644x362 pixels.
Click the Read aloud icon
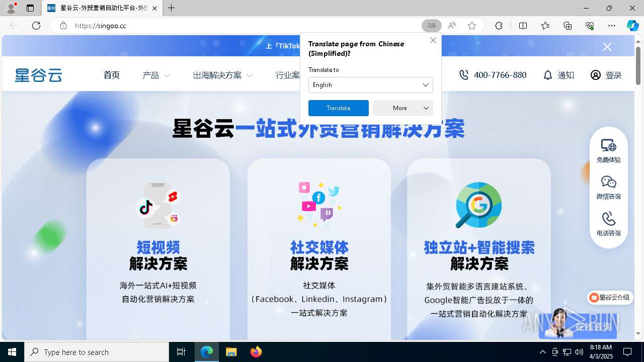point(452,26)
